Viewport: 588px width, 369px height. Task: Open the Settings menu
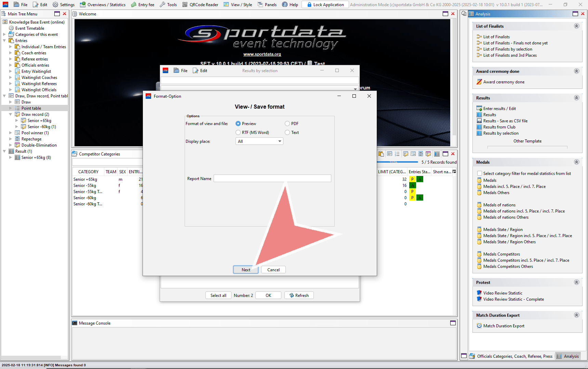pos(64,4)
